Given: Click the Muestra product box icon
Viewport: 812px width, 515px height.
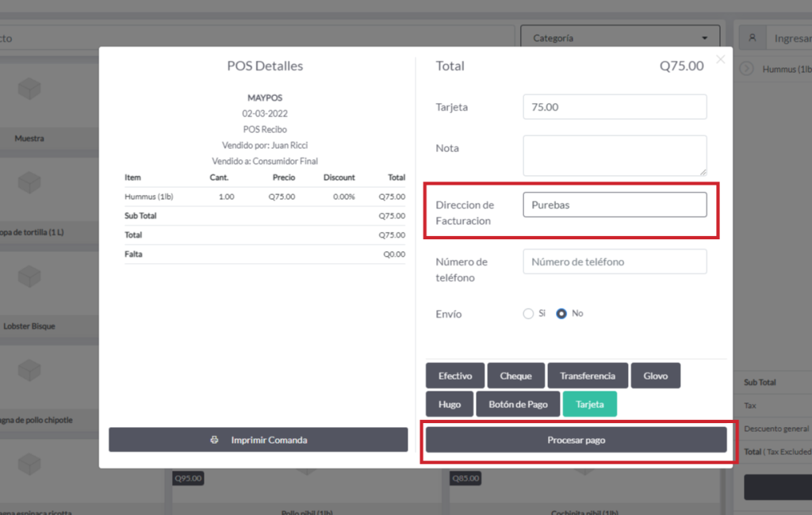Looking at the screenshot, I should tap(29, 90).
